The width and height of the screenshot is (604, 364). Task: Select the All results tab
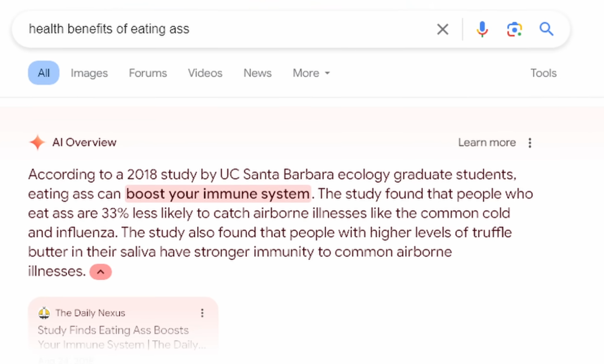(x=44, y=73)
